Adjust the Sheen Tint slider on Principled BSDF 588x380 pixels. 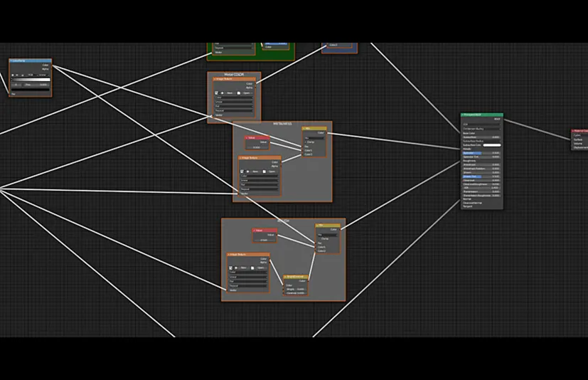[x=481, y=176]
